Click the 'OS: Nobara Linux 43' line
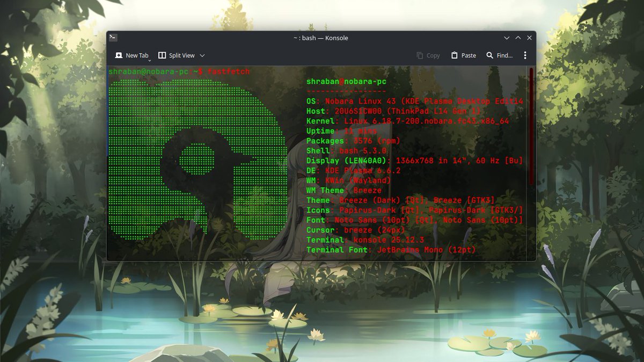 414,102
